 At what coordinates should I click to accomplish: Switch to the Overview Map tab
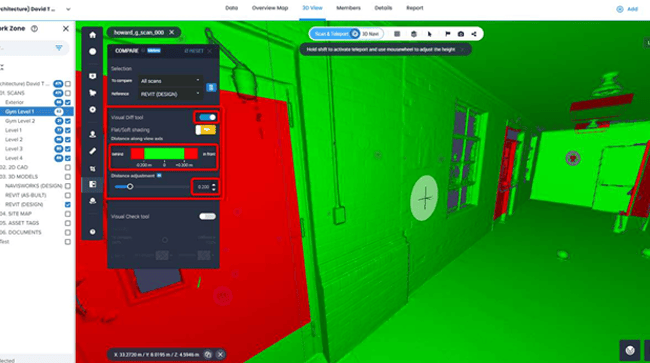(270, 8)
